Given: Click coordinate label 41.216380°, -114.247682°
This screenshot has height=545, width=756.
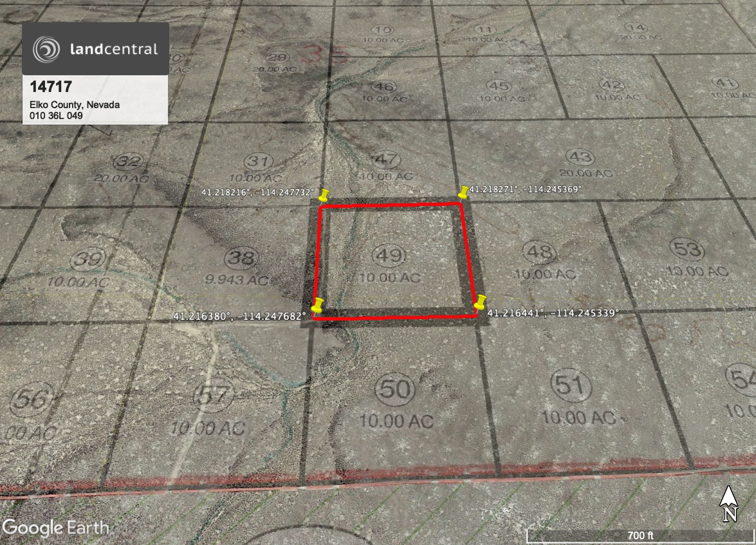Looking at the screenshot, I should (x=239, y=317).
